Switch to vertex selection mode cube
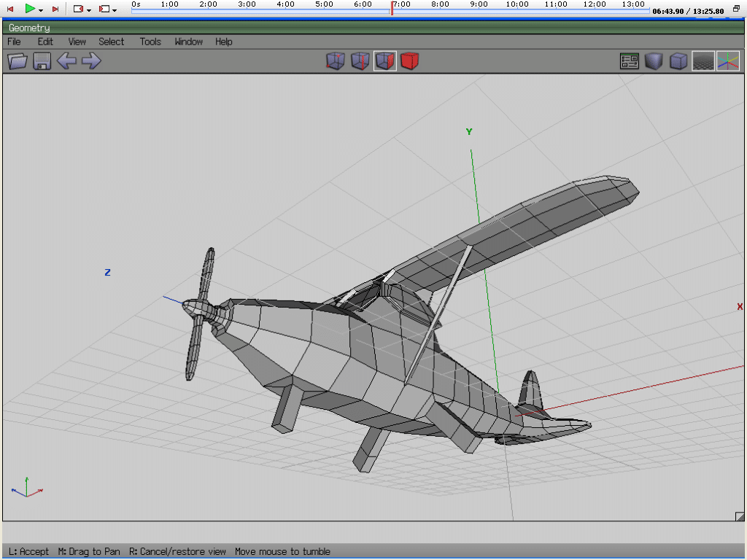This screenshot has width=747, height=560. [335, 61]
